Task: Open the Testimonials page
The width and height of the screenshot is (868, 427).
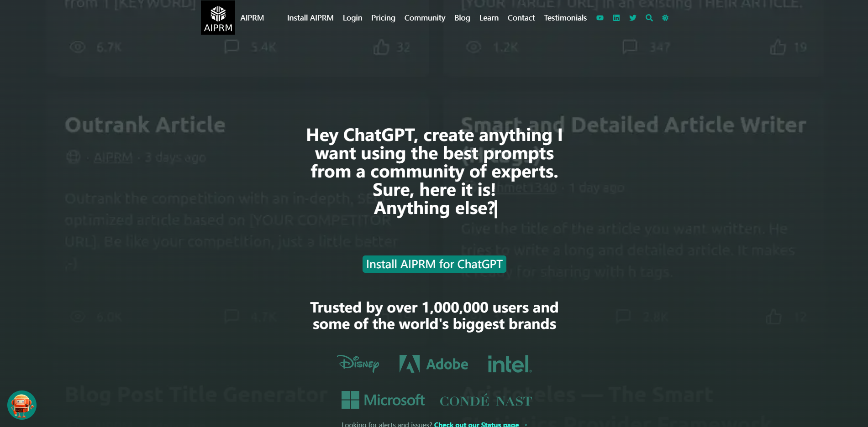Action: tap(565, 18)
